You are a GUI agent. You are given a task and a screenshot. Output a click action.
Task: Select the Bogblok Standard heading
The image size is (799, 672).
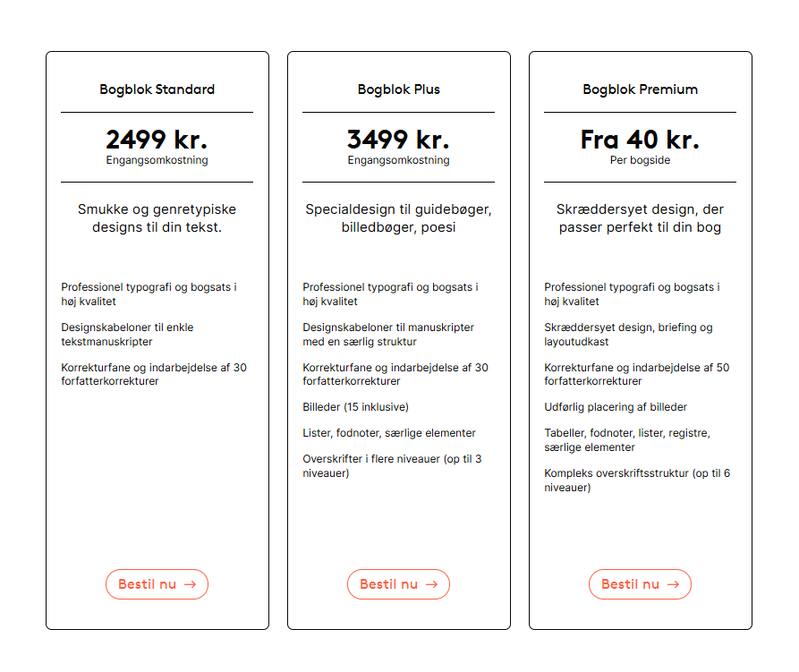pos(157,89)
